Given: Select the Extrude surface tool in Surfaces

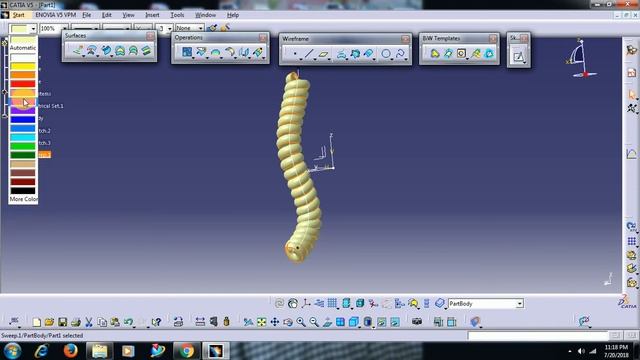Looking at the screenshot, I should point(78,51).
